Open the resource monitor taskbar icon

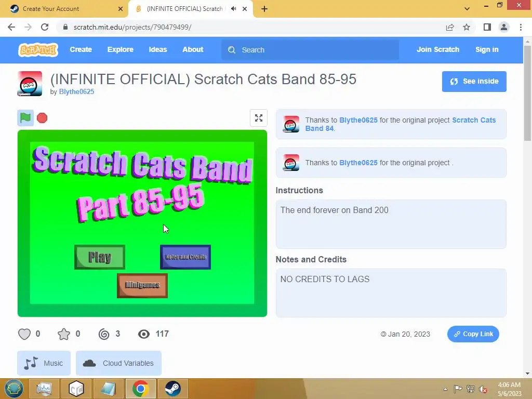pyautogui.click(x=44, y=389)
